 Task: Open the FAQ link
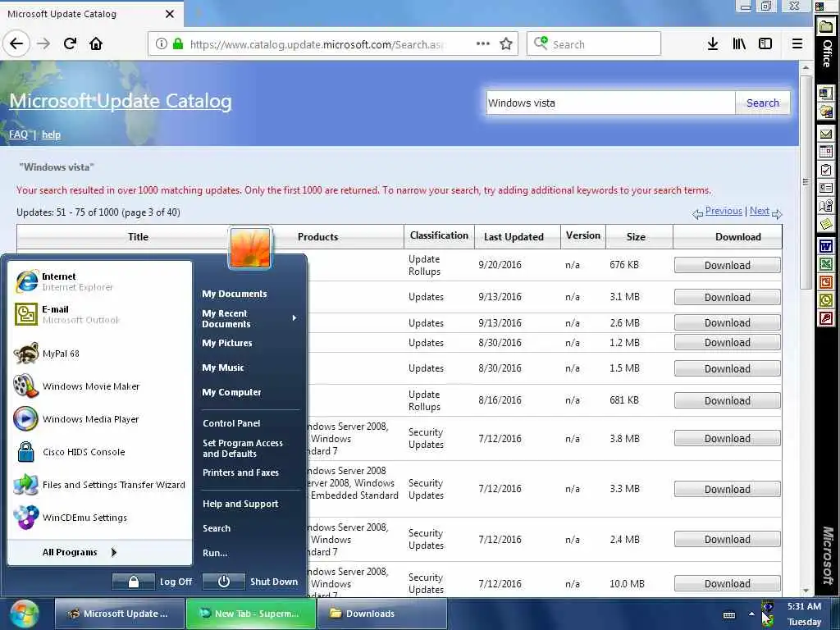(x=18, y=135)
